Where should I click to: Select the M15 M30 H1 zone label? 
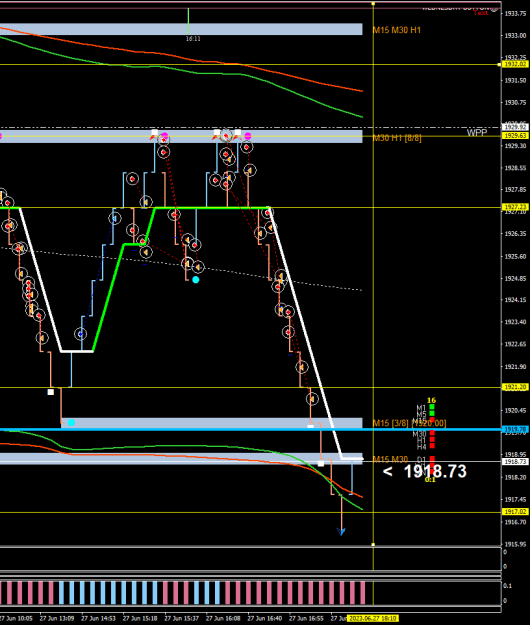(x=397, y=30)
